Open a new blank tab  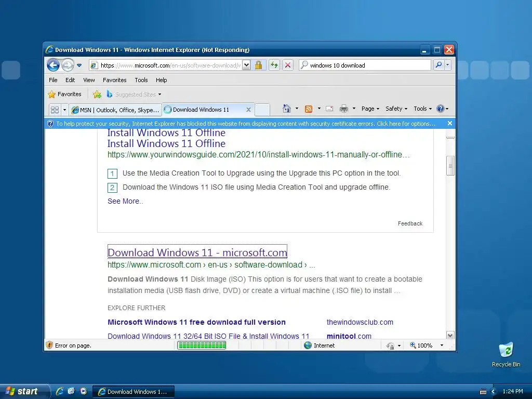pos(262,110)
